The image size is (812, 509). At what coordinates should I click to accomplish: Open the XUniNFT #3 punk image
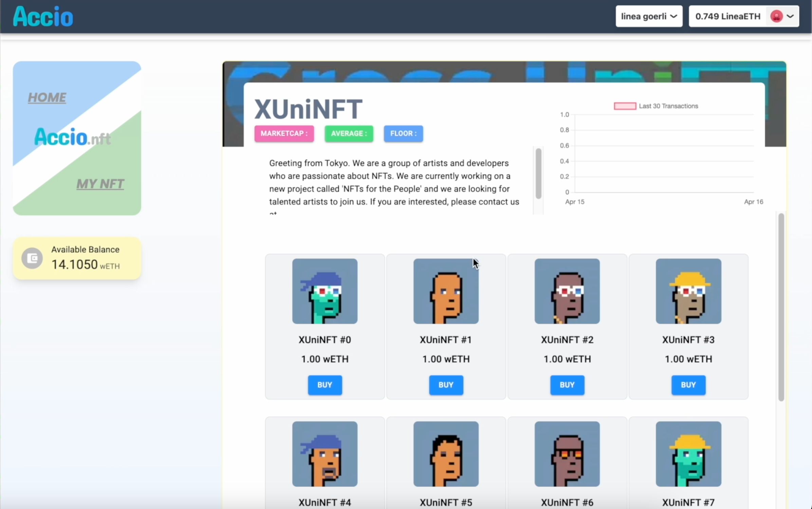point(688,291)
